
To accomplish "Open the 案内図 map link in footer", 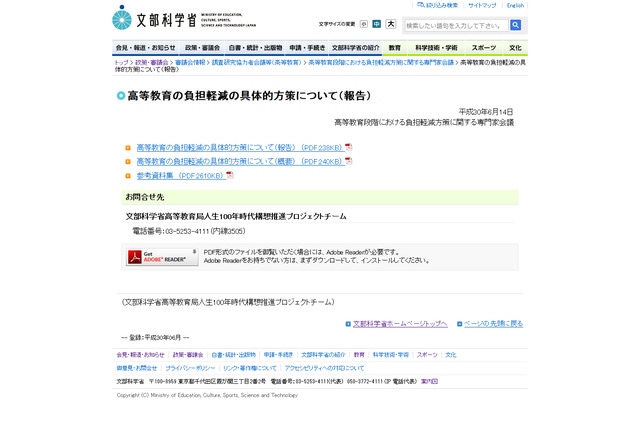I will point(429,382).
